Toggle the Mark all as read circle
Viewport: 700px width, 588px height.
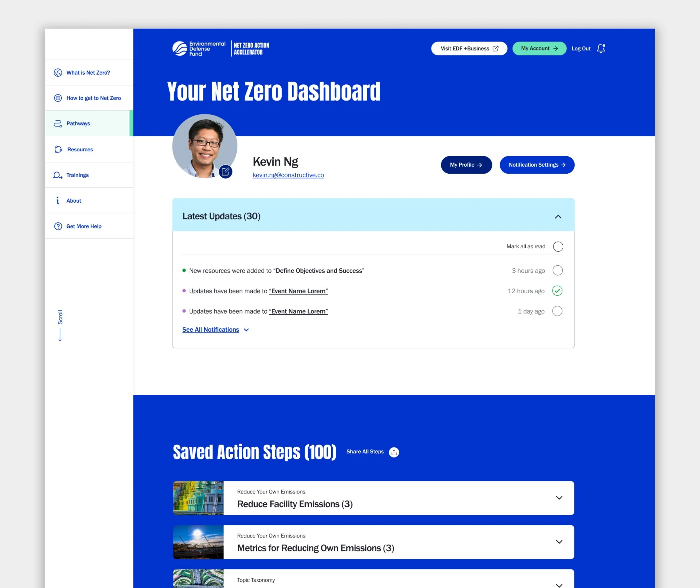click(558, 247)
